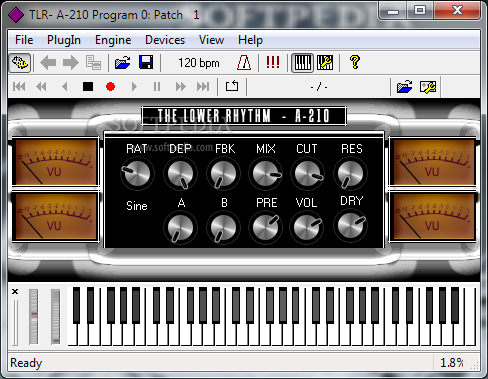Click the fast rewind button
Image resolution: width=488 pixels, height=379 pixels.
point(41,87)
